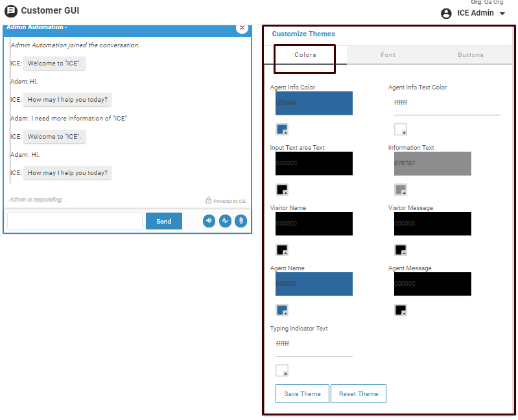Select the Colors tab

[305, 55]
